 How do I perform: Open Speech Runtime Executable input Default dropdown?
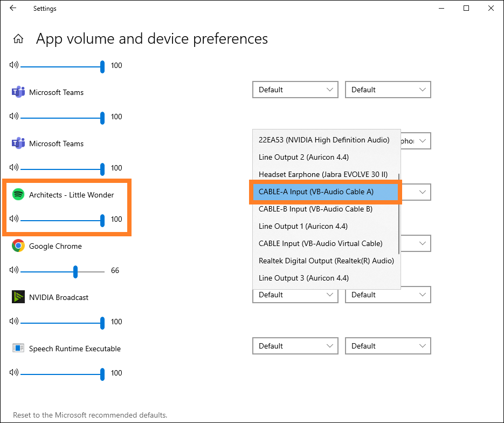pos(388,346)
